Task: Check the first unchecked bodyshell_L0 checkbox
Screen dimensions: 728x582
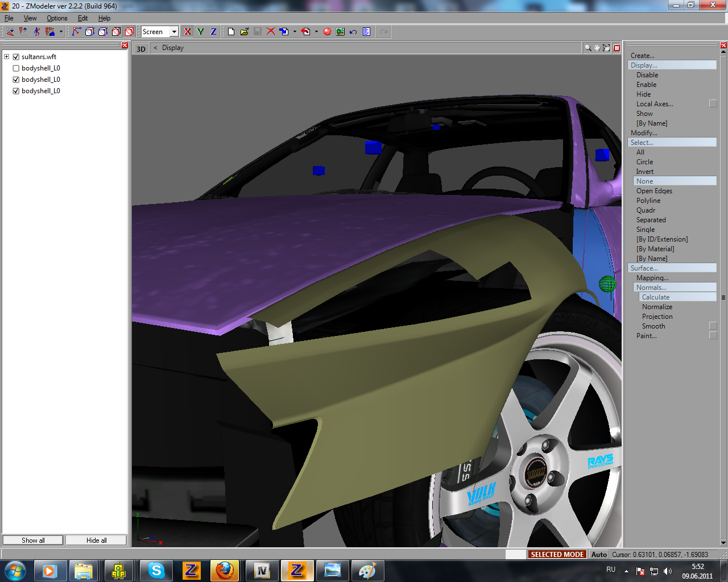Action: point(16,68)
